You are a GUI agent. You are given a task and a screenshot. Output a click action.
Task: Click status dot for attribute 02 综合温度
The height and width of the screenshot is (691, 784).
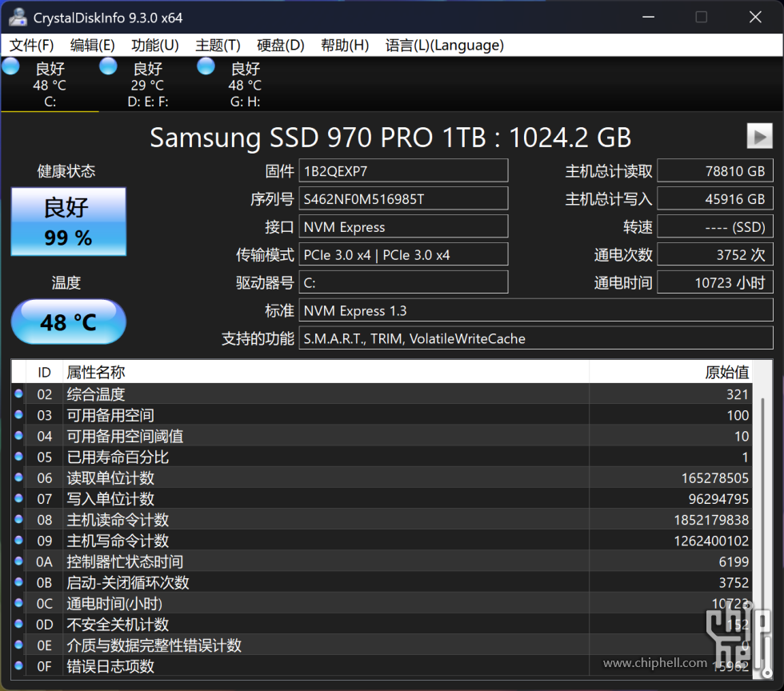tap(18, 394)
